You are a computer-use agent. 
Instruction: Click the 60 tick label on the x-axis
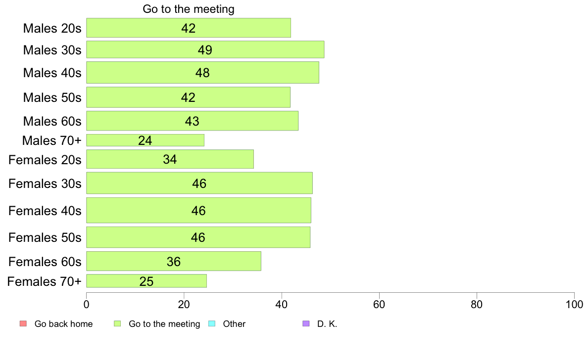coord(379,304)
